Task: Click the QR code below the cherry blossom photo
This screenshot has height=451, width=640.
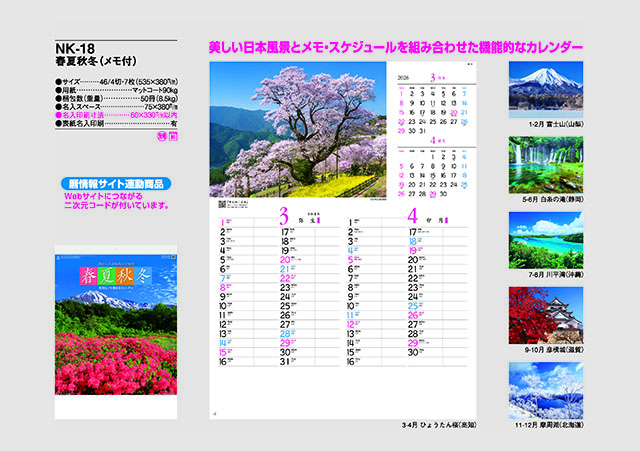Action: [222, 204]
